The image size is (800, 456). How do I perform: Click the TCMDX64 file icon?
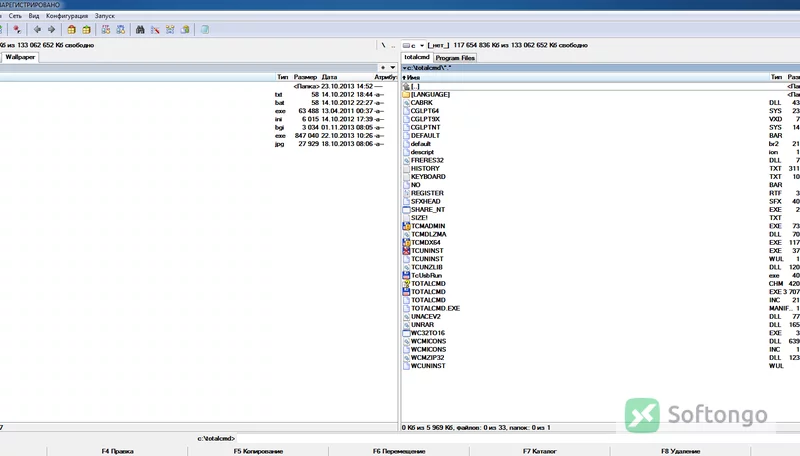(406, 242)
